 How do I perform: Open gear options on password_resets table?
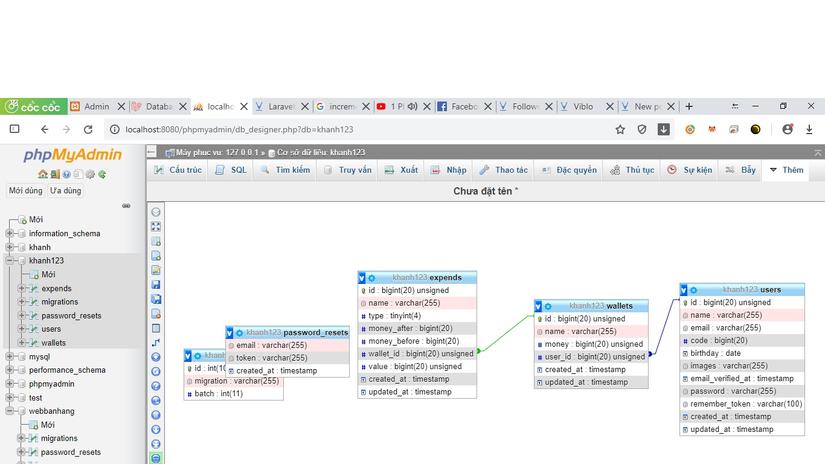click(239, 333)
